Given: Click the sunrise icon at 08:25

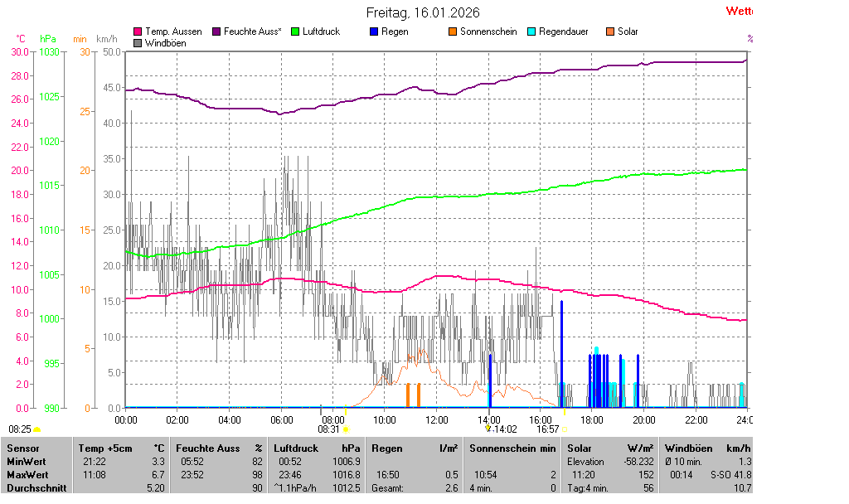Looking at the screenshot, I should click(36, 429).
